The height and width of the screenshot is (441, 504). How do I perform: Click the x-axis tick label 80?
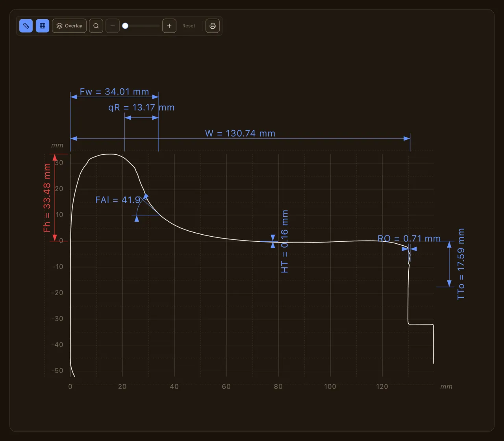pyautogui.click(x=278, y=387)
